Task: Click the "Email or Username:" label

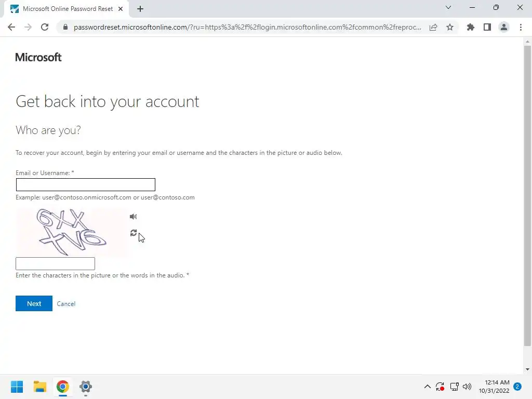Action: coord(45,173)
